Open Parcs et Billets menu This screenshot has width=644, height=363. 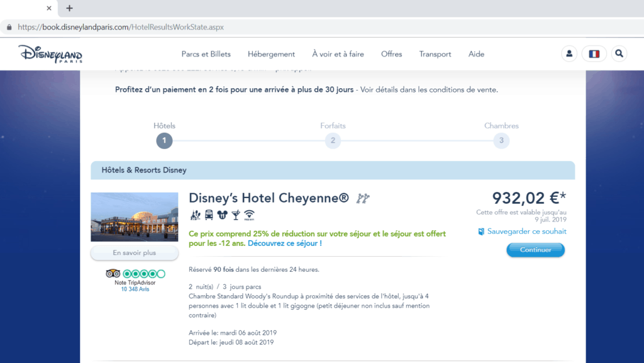click(x=206, y=54)
